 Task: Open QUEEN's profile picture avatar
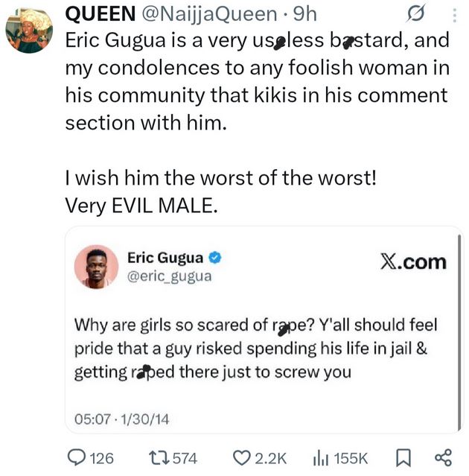[28, 31]
